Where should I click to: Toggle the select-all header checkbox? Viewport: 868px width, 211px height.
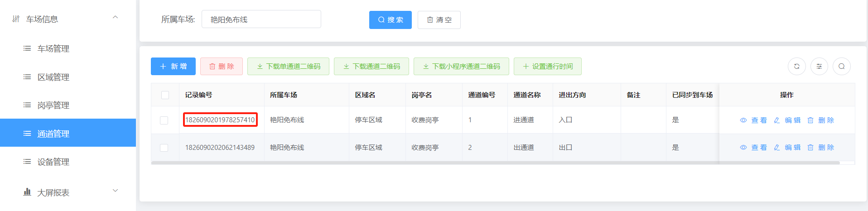coord(165,95)
